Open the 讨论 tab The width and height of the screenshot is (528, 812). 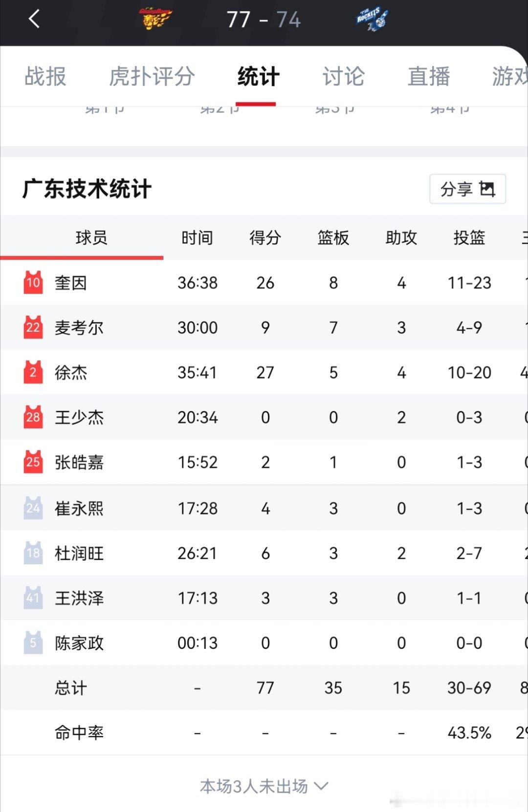(344, 77)
